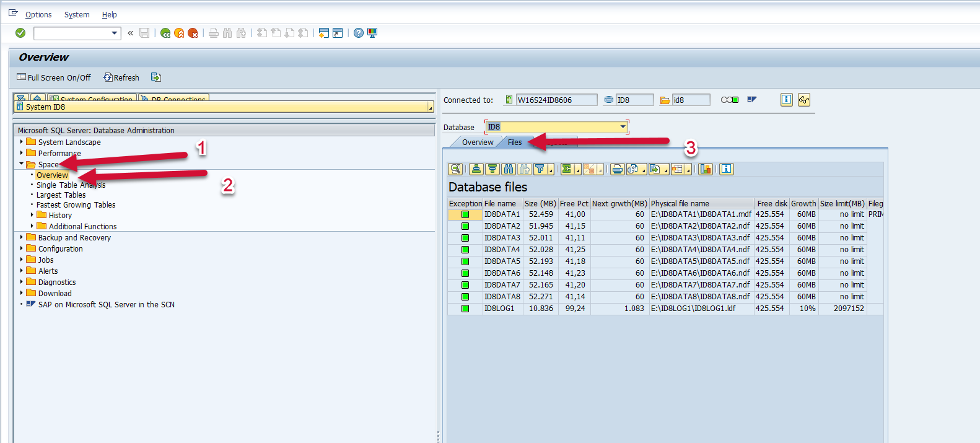
Task: Click the green Back arrow icon
Action: (165, 33)
